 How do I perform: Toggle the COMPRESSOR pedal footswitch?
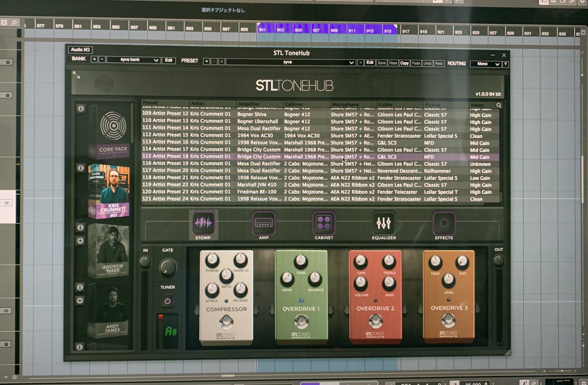pos(226,322)
